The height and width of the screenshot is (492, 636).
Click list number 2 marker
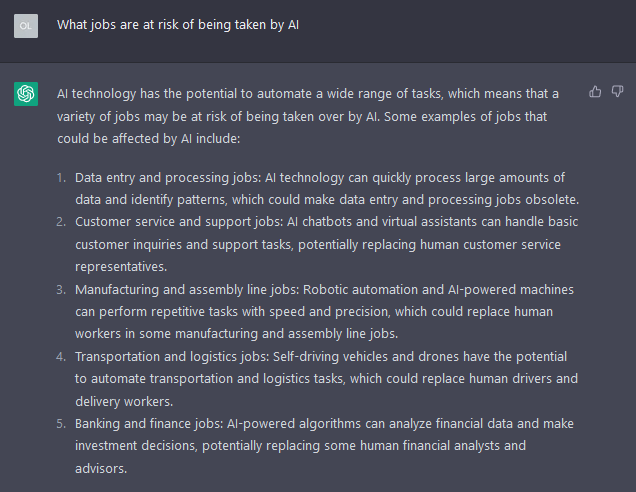pos(61,222)
